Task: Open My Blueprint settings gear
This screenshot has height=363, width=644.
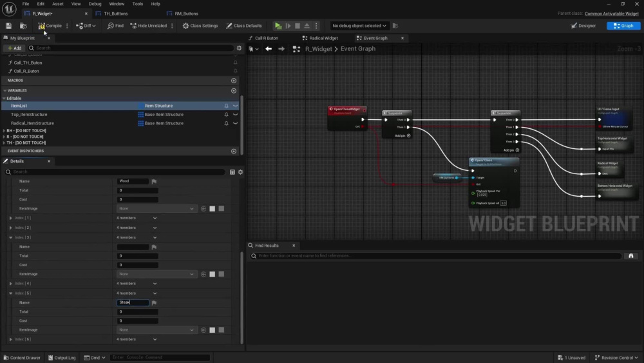Action: 239,48
